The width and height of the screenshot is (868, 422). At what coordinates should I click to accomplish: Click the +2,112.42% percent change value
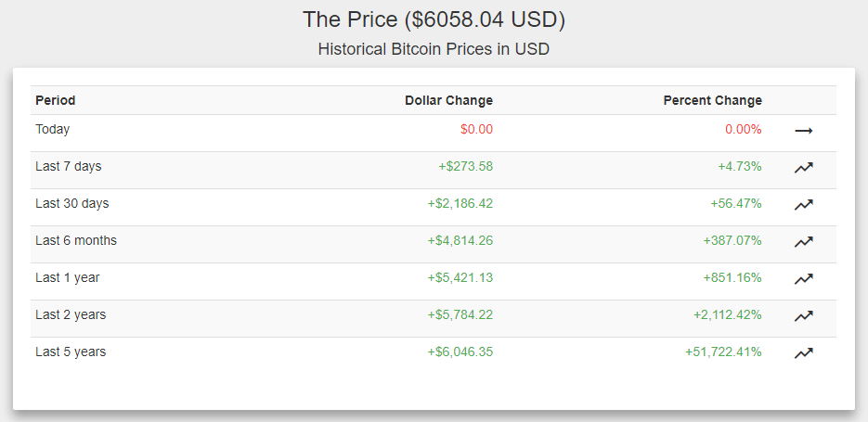[x=727, y=315]
